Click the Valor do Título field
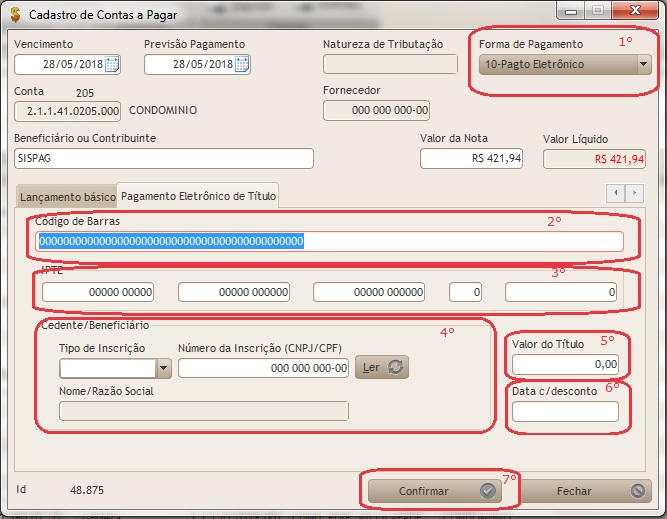Viewport: 667px width, 519px height. point(565,364)
